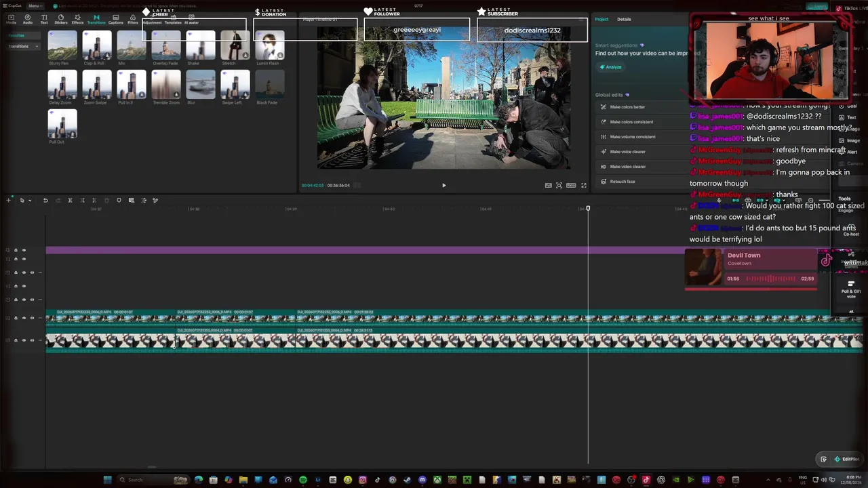Open the Text panel
The image size is (868, 488).
click(44, 19)
